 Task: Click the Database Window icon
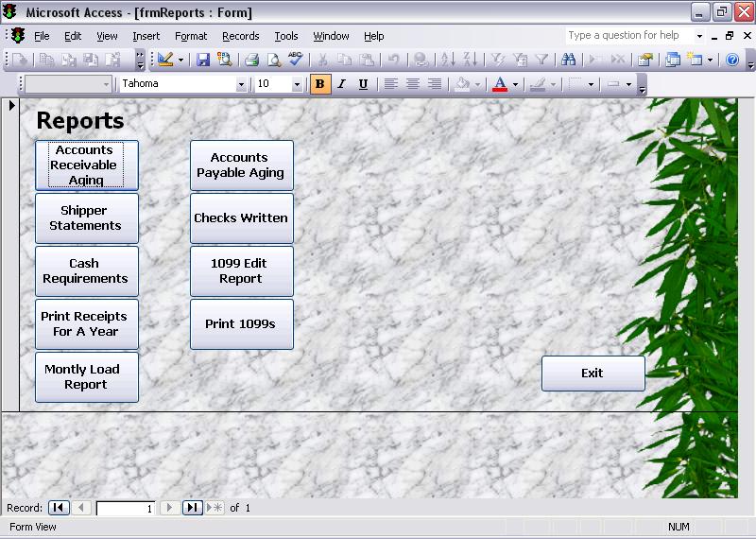pyautogui.click(x=673, y=60)
